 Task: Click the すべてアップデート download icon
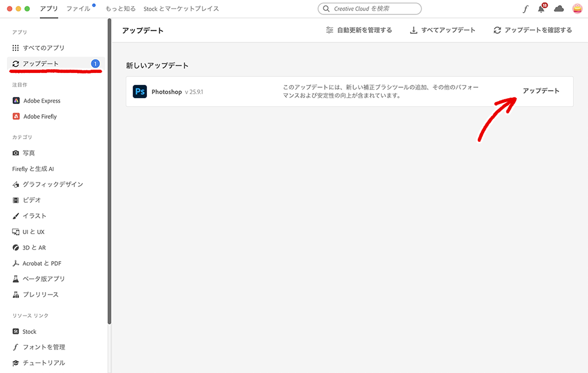[x=413, y=30]
